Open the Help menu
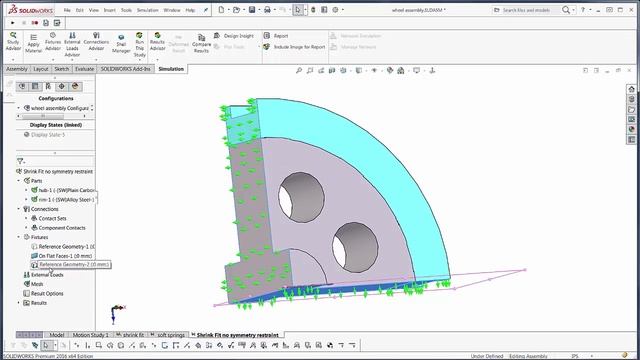Viewport: 640px width, 360px height. pos(190,10)
